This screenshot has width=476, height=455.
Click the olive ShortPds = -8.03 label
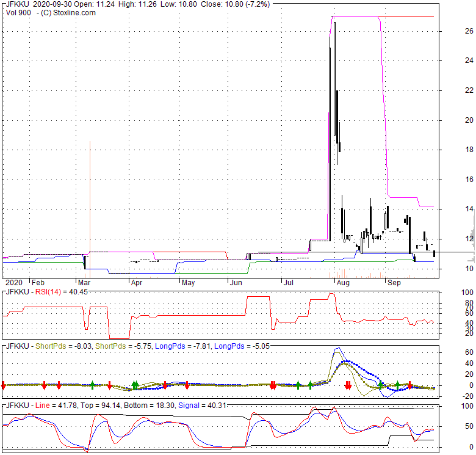63,346
